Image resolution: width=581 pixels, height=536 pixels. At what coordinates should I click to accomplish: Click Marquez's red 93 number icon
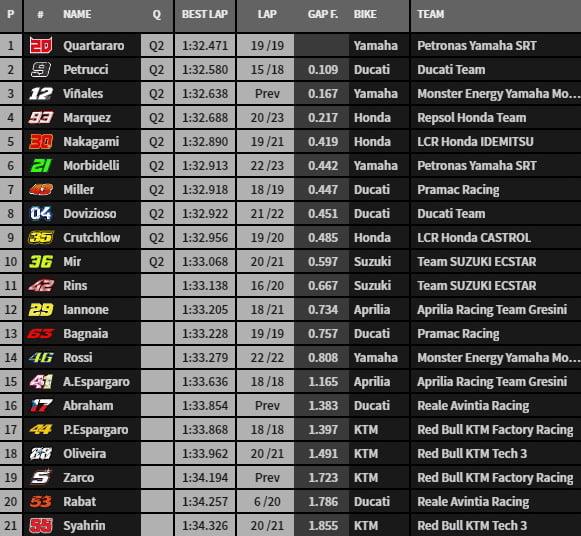[41, 117]
